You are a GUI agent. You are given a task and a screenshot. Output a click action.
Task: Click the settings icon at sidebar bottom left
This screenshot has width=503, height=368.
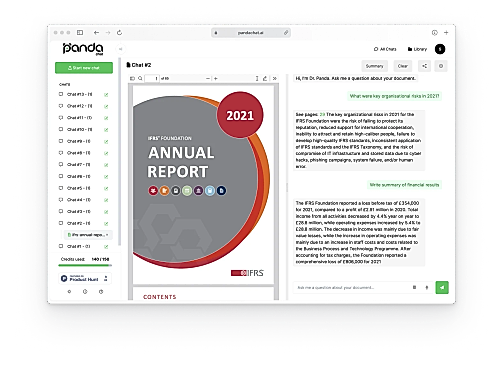click(69, 291)
